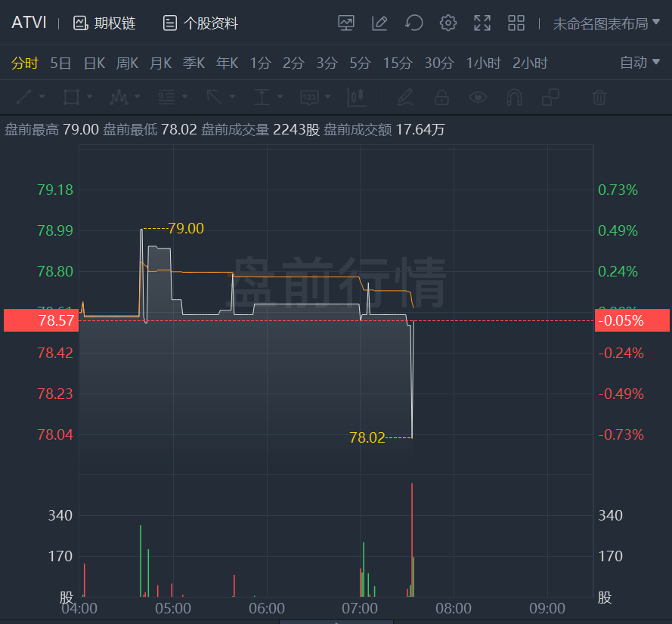Select the 123 number label tool
The image size is (672, 624).
pos(309,97)
